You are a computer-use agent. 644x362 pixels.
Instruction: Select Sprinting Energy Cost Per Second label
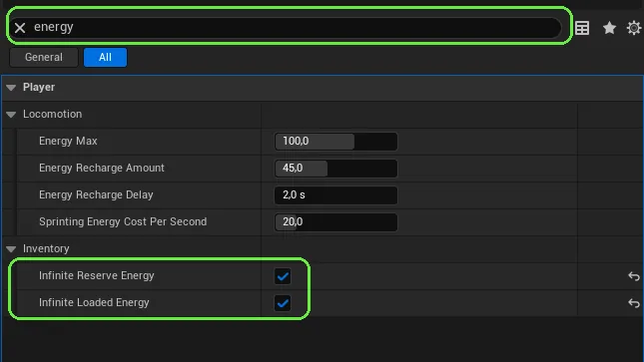point(123,221)
